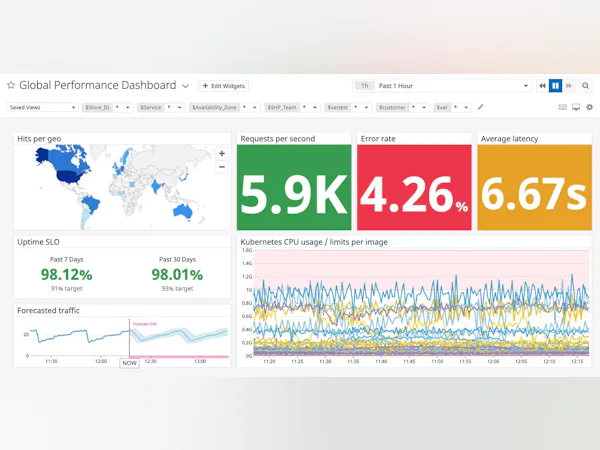
Task: Click 11:30 tick on Forecasted traffic graph
Action: [51, 361]
